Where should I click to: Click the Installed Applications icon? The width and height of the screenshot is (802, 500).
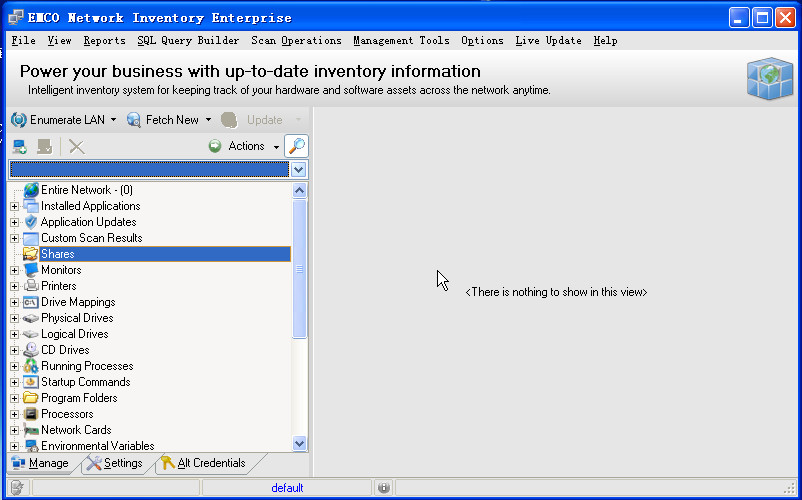click(x=31, y=206)
